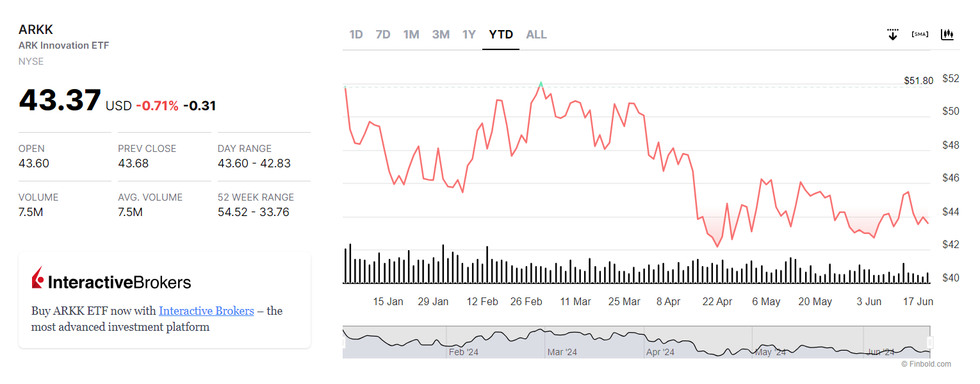Select the 1M time range tab
The width and height of the screenshot is (980, 384).
click(411, 35)
